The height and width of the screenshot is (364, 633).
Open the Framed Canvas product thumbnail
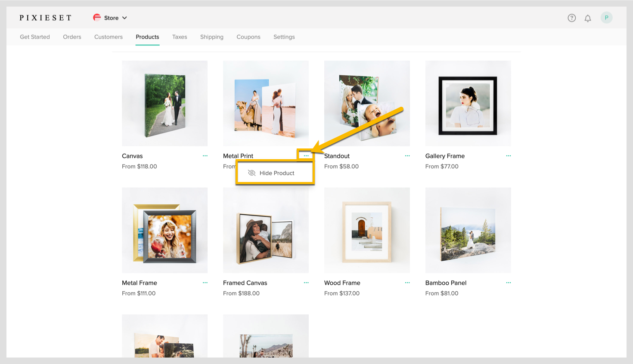(x=266, y=230)
